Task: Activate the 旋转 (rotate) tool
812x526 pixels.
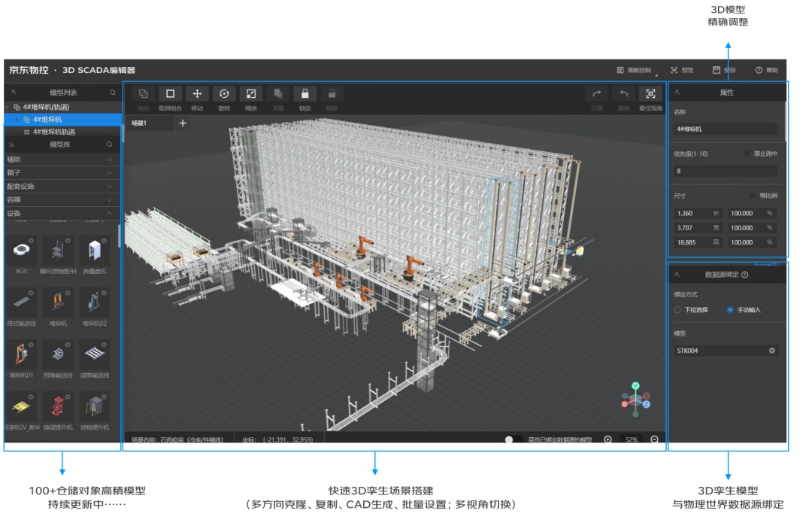Action: coord(224,94)
